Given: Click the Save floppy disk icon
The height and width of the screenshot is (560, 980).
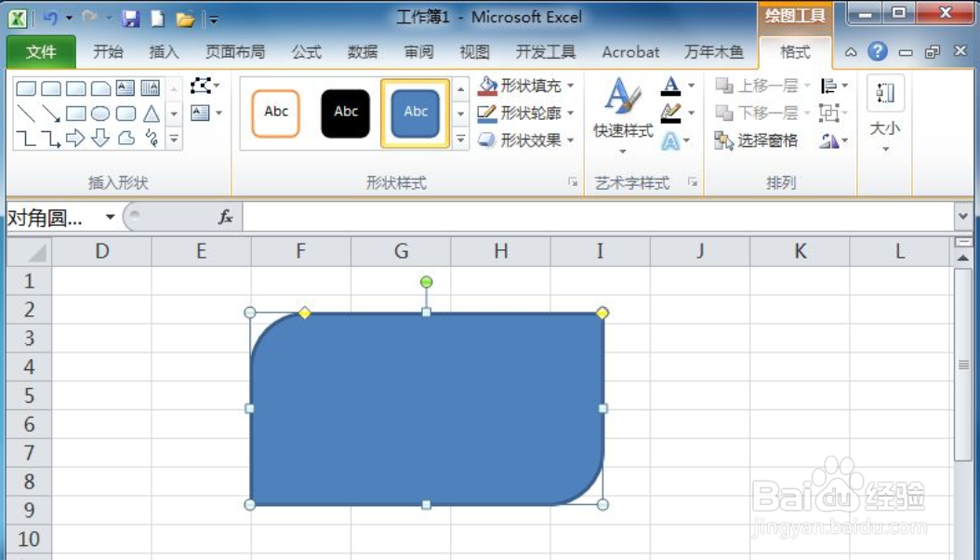Looking at the screenshot, I should click(x=130, y=19).
